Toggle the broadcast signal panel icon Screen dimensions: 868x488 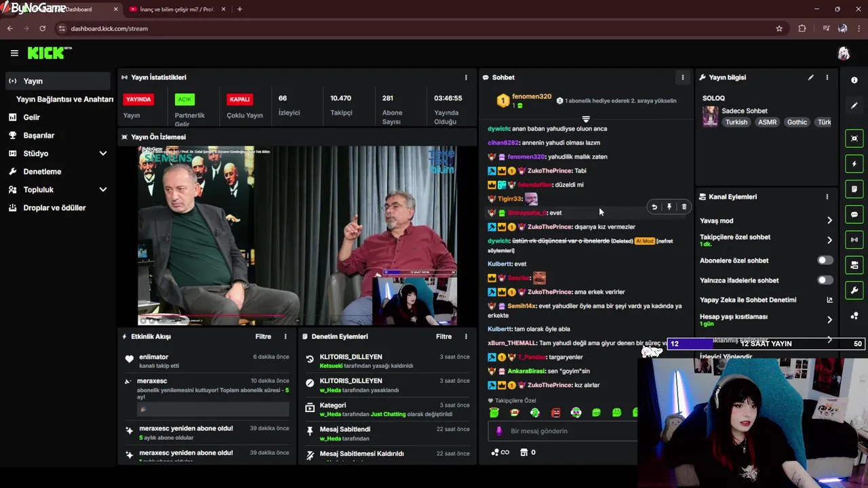[x=854, y=239]
